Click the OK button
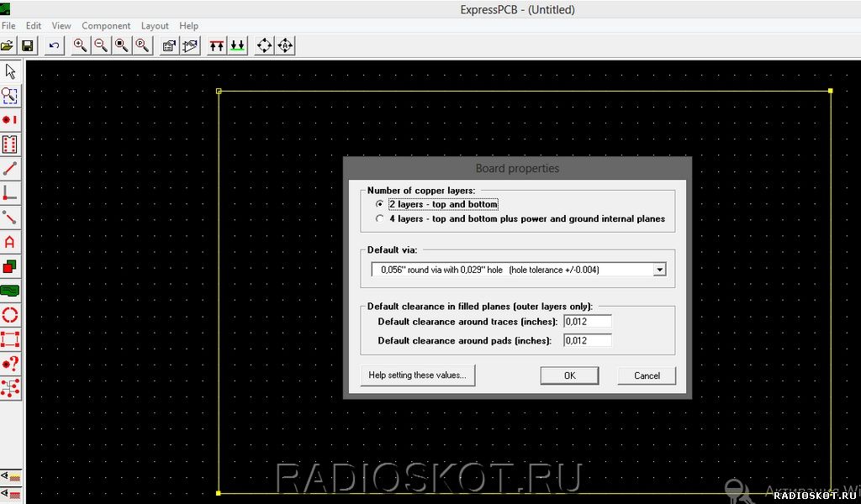 [569, 375]
